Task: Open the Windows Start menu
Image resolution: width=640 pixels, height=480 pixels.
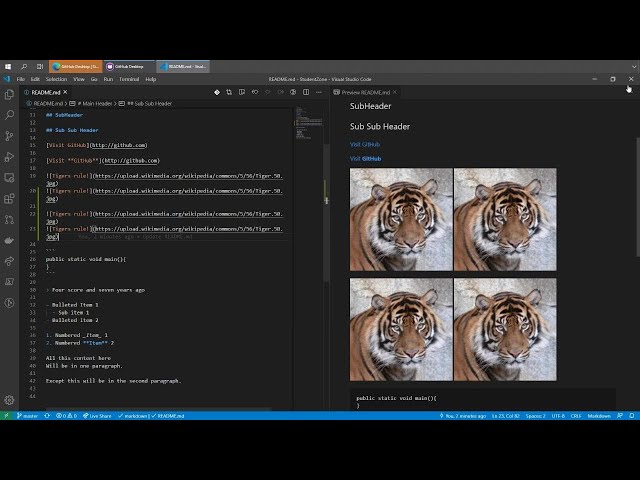Action: [x=8, y=66]
